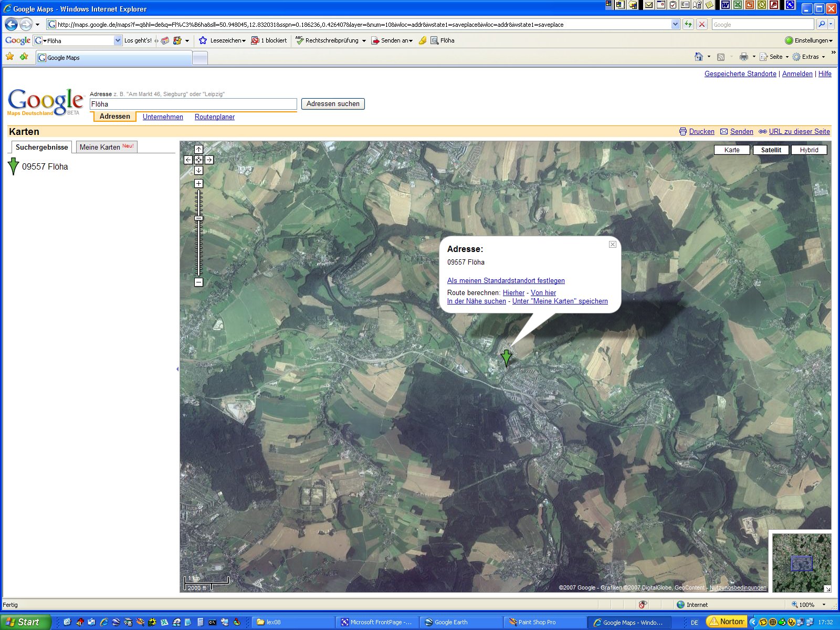
Task: Switch to the Unternehmen search tab
Action: tap(163, 117)
